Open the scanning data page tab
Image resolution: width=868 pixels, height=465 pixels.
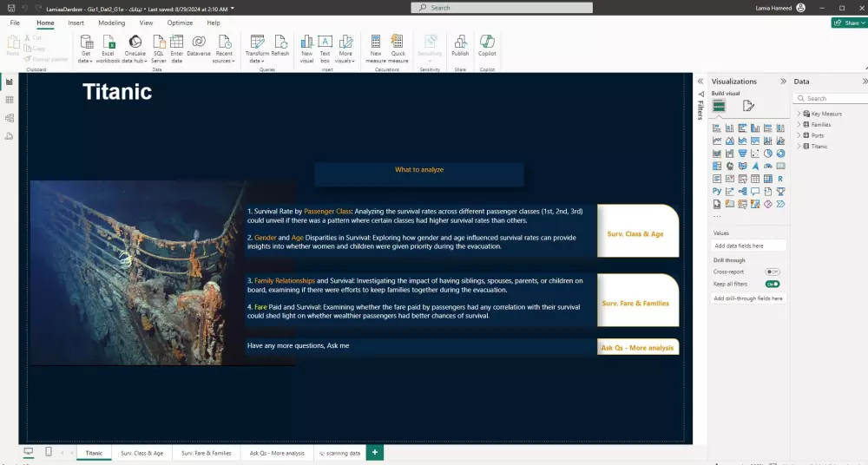pyautogui.click(x=340, y=453)
